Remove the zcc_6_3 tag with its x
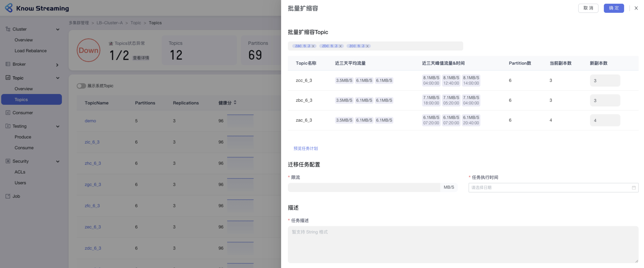The image size is (644, 268). point(367,46)
